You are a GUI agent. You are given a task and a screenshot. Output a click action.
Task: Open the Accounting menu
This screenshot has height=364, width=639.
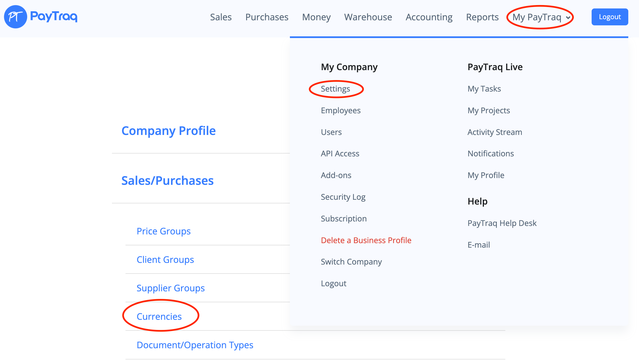click(429, 17)
